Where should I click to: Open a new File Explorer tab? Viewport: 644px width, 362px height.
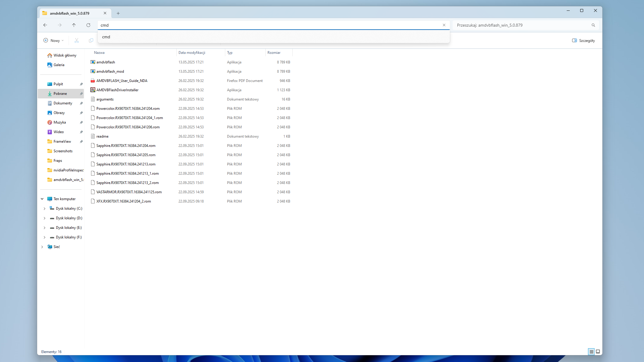pyautogui.click(x=118, y=13)
